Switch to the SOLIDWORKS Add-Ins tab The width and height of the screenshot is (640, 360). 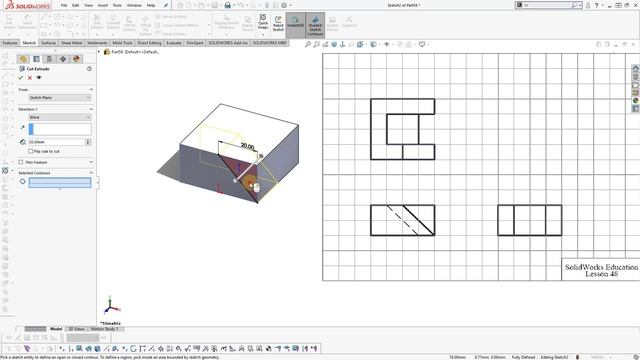point(228,43)
